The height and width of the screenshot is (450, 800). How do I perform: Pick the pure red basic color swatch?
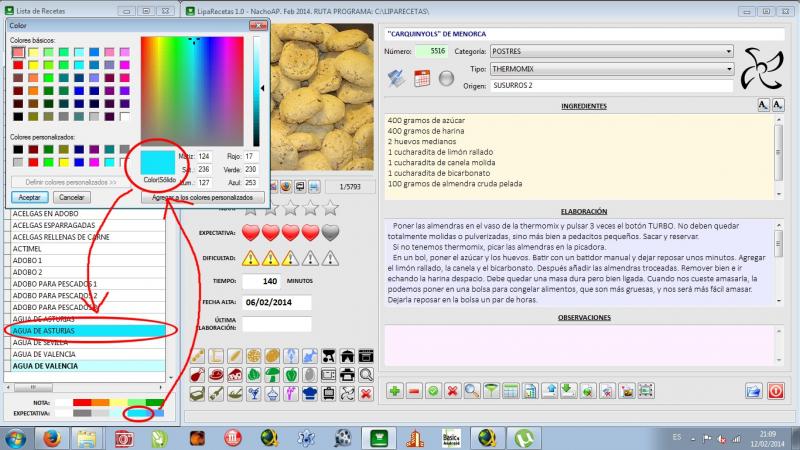18,65
